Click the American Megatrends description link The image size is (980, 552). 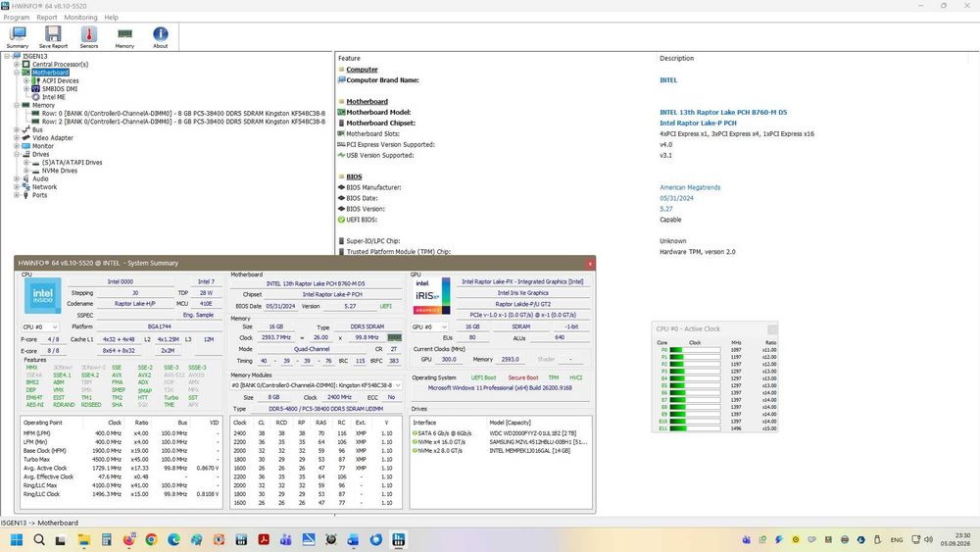[x=690, y=187]
